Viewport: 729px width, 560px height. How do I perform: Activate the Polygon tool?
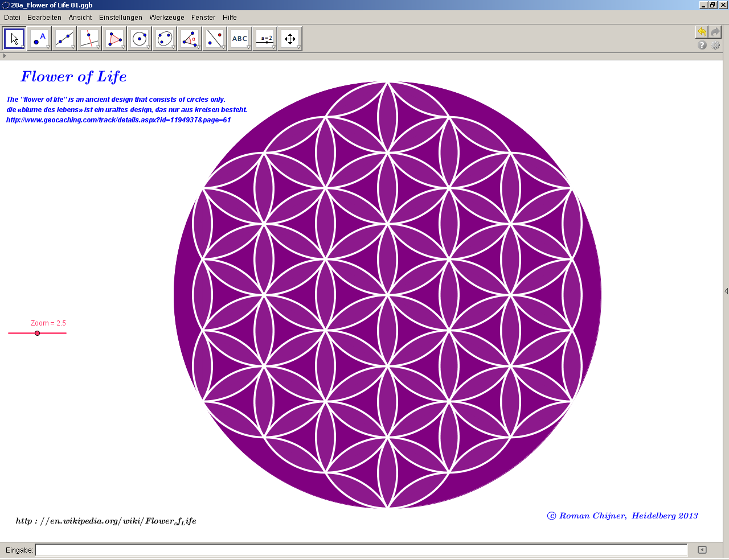(114, 39)
